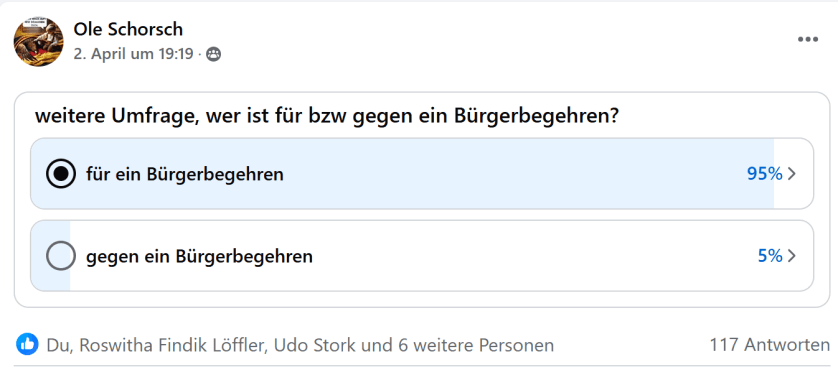
Task: Choose the 'gegen ein Bürgerbegehren' option label
Action: 199,257
